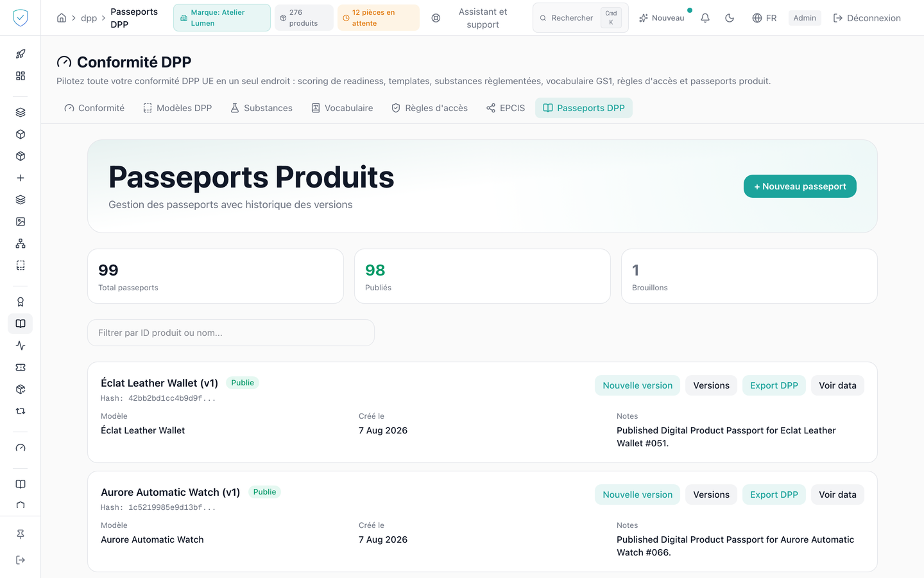
Task: Open the lifebuoy support icon in header
Action: point(436,18)
